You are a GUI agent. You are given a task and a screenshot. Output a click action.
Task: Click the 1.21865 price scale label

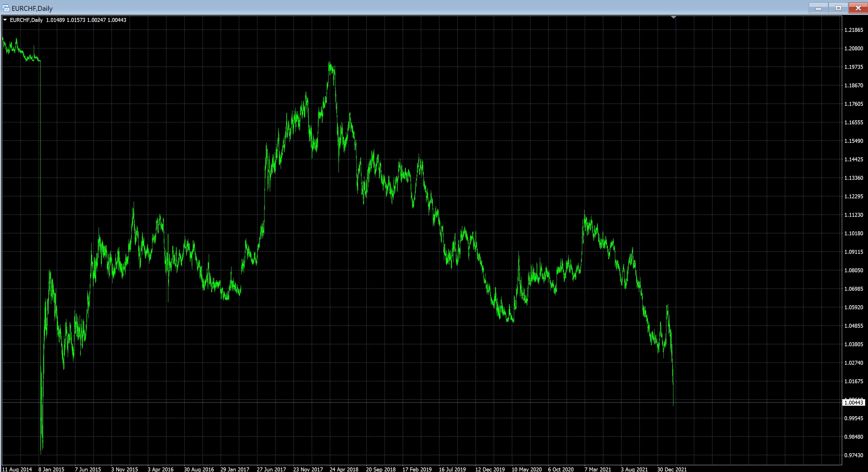(853, 30)
